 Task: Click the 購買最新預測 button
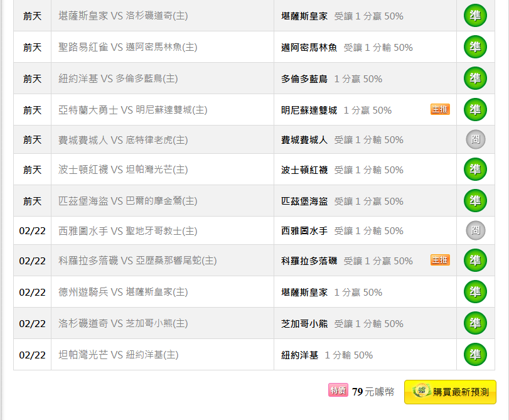pyautogui.click(x=450, y=392)
